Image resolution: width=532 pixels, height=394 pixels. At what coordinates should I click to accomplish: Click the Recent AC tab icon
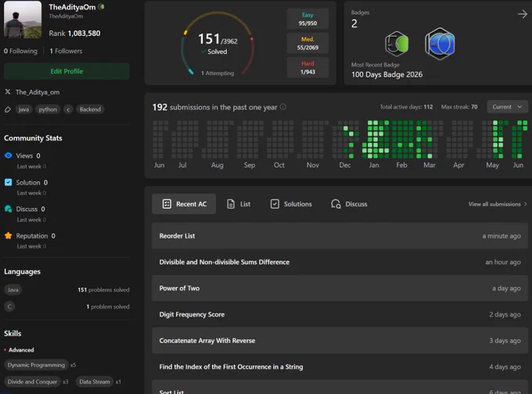point(167,204)
